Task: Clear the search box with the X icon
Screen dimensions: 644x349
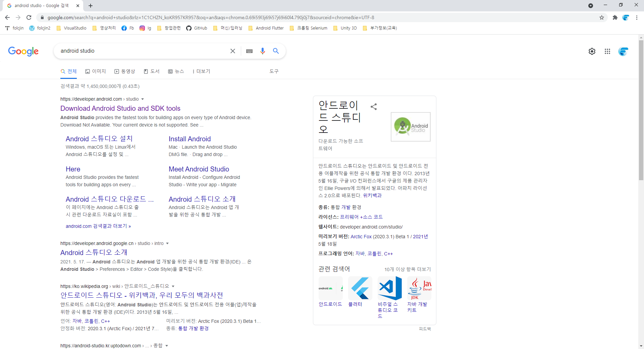Action: coord(232,51)
